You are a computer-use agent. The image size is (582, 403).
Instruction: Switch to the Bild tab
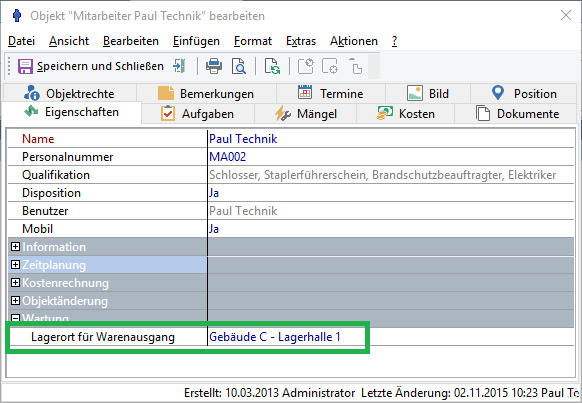[428, 94]
